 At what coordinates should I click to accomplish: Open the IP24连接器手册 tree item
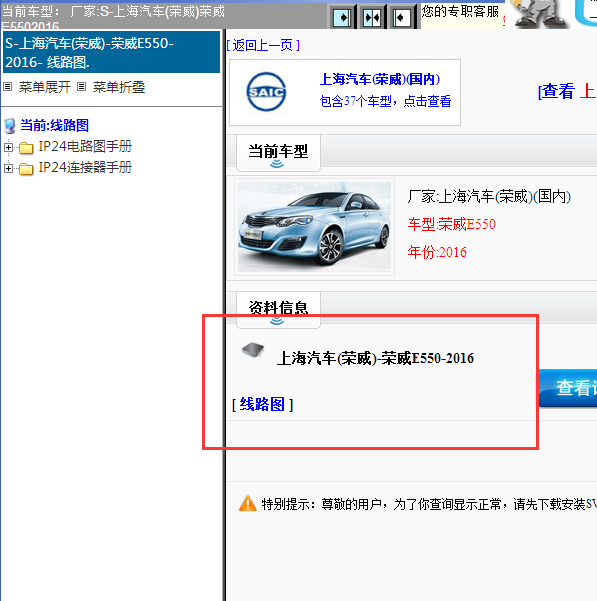pos(85,167)
